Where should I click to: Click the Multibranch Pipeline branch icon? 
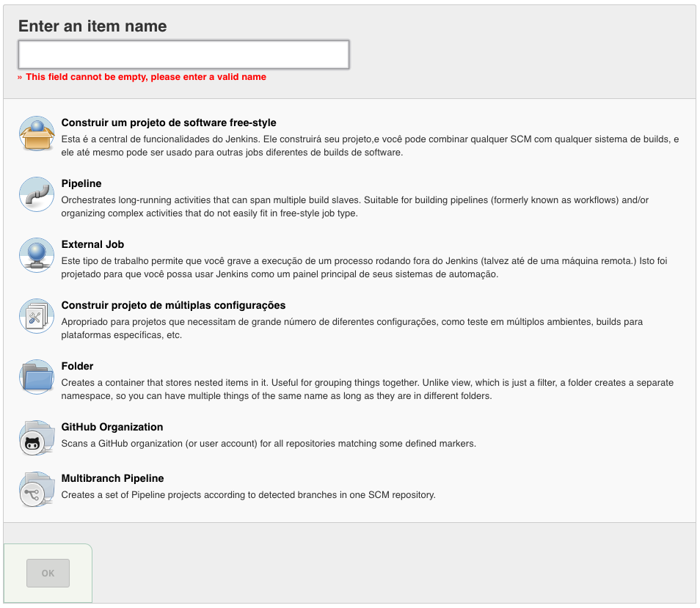(37, 489)
